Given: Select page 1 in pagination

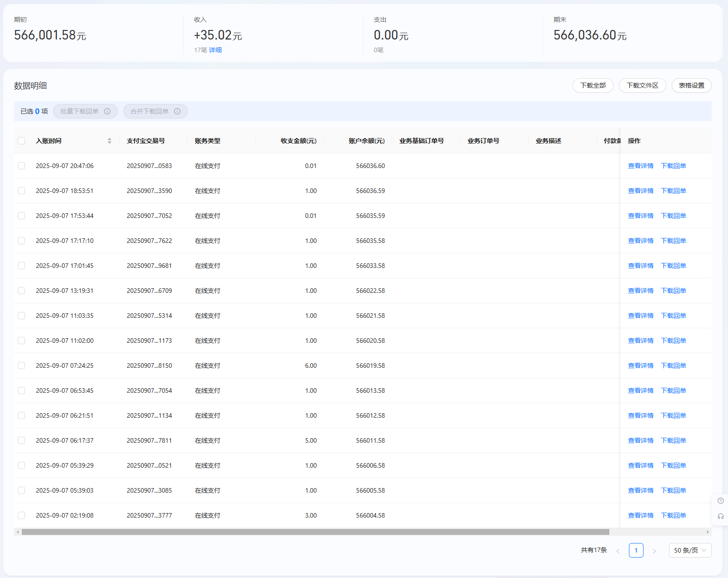Looking at the screenshot, I should (636, 550).
